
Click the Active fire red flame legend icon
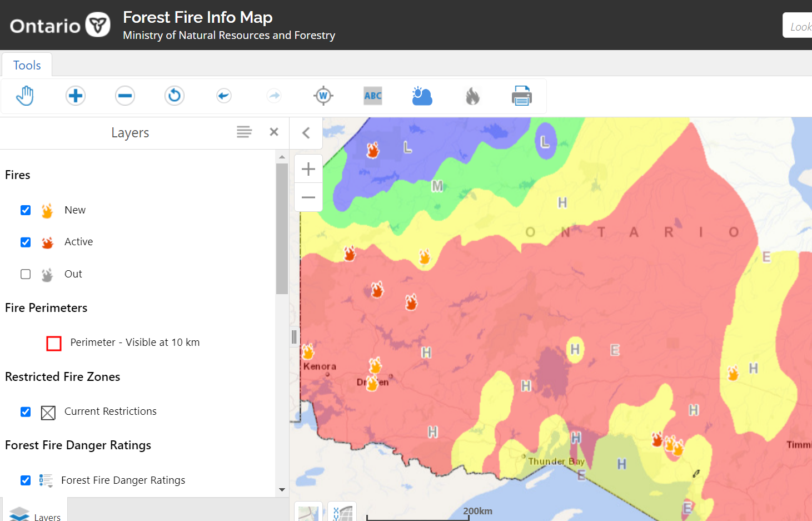coord(47,243)
